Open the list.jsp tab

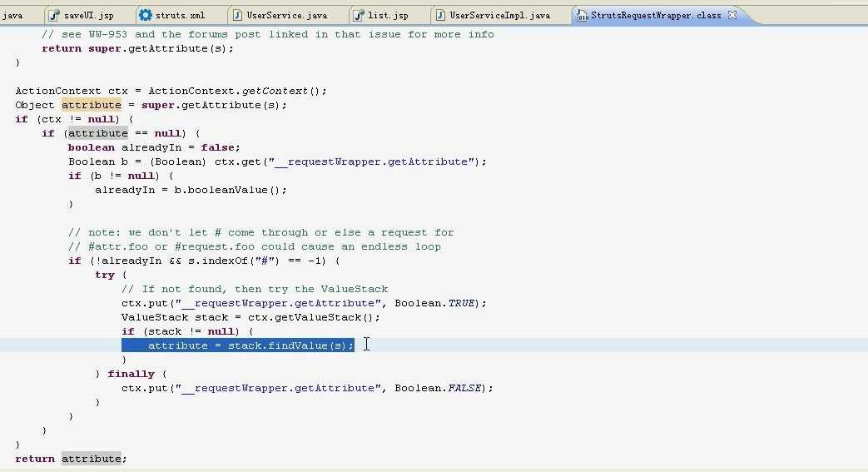[x=381, y=15]
